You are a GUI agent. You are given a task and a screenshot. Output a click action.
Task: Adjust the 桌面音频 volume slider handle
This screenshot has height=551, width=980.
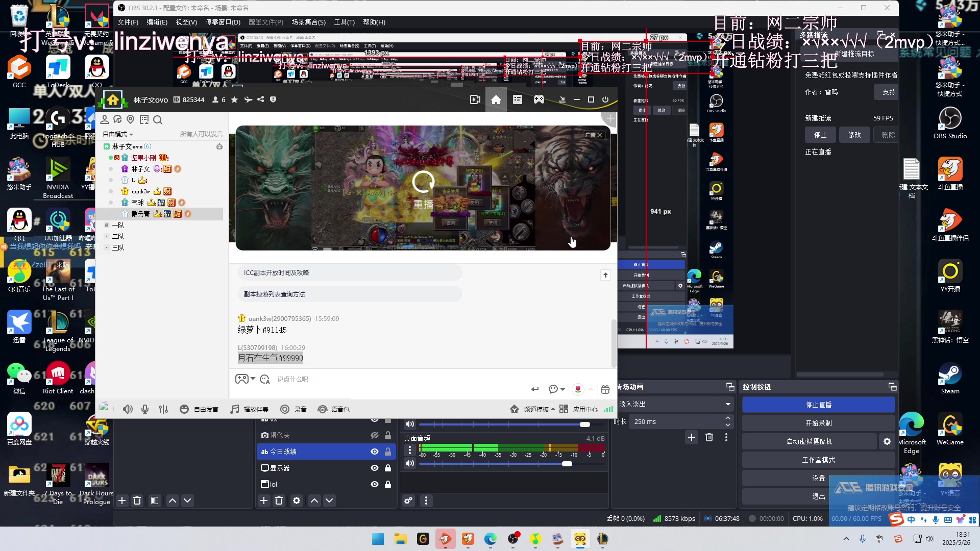pos(567,463)
